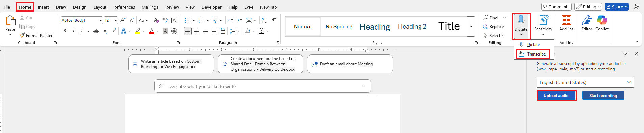The image size is (644, 133).
Task: Open the Sensitivity label menu
Action: tap(543, 25)
